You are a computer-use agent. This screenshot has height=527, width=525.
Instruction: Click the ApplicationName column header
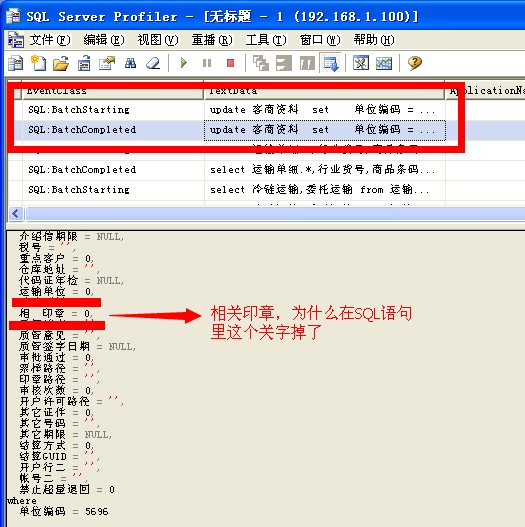(485, 90)
